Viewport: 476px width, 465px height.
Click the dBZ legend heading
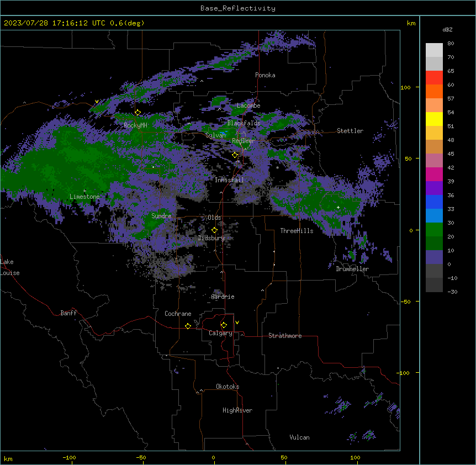click(447, 29)
